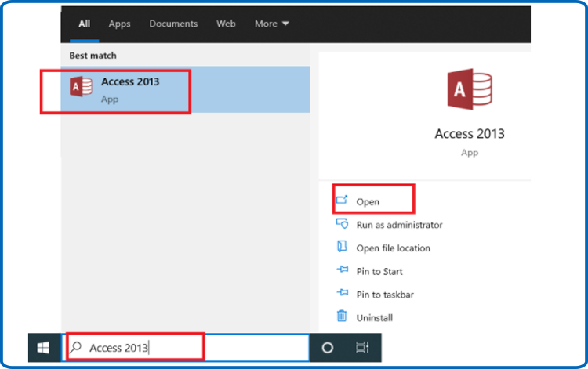Choose Open file location
This screenshot has width=588, height=369.
393,248
